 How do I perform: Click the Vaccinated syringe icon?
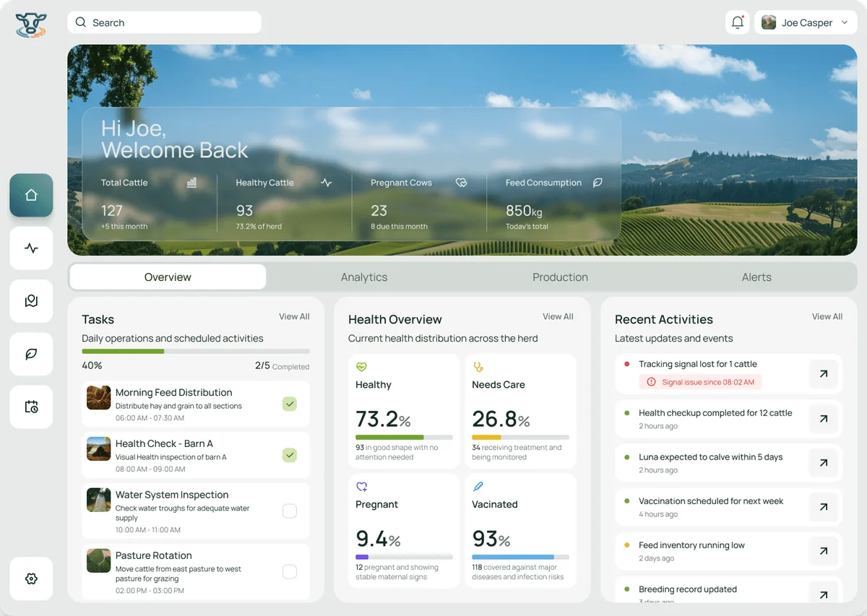478,487
